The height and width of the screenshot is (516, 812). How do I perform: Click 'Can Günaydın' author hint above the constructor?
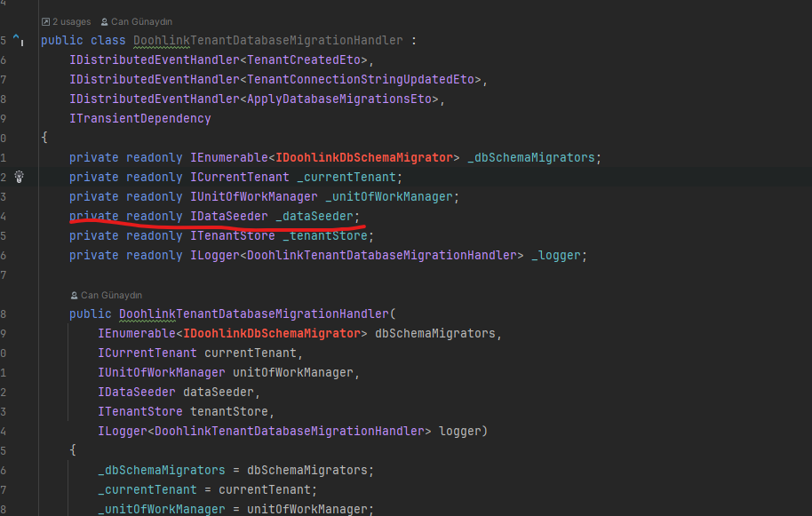coord(111,295)
